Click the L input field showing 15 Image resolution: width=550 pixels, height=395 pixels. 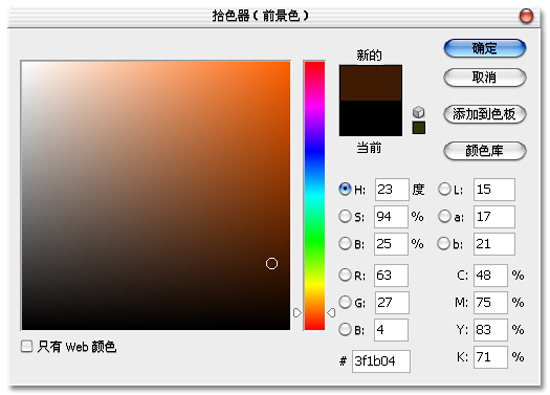(494, 189)
